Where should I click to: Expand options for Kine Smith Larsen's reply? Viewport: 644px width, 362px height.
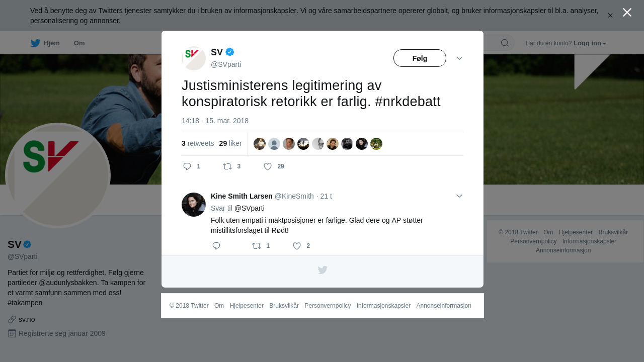coord(459,196)
